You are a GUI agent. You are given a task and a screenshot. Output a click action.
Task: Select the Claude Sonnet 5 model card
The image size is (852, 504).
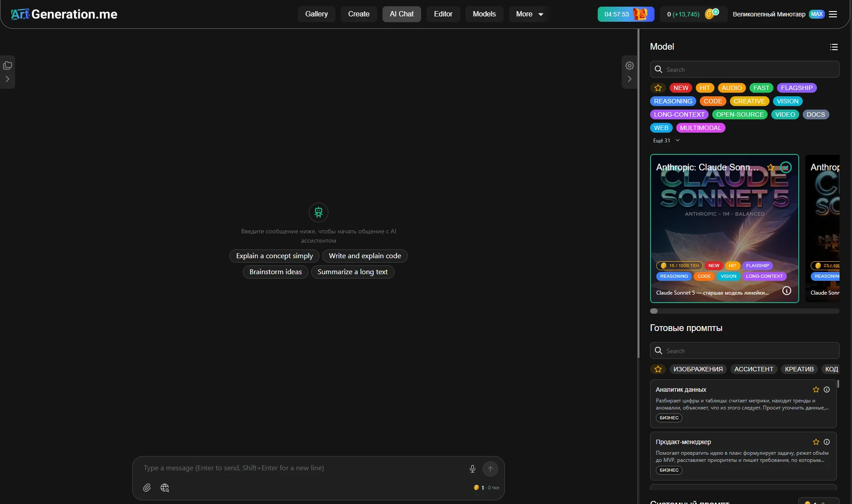click(724, 228)
